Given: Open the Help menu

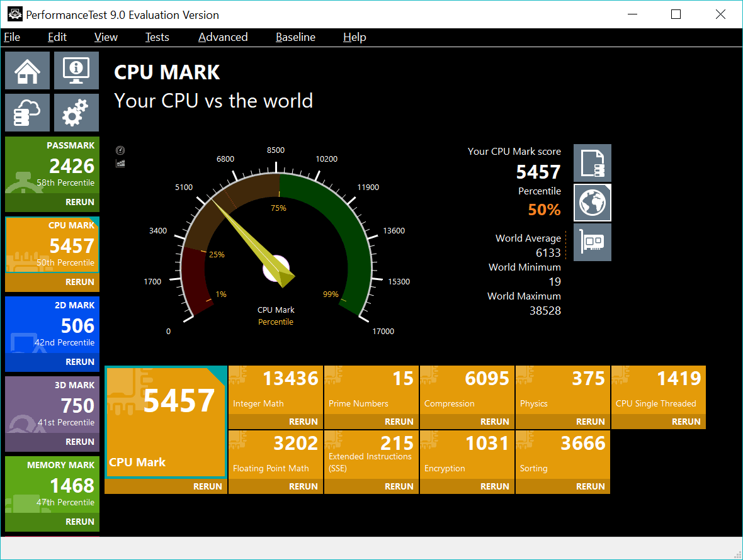Looking at the screenshot, I should [354, 37].
